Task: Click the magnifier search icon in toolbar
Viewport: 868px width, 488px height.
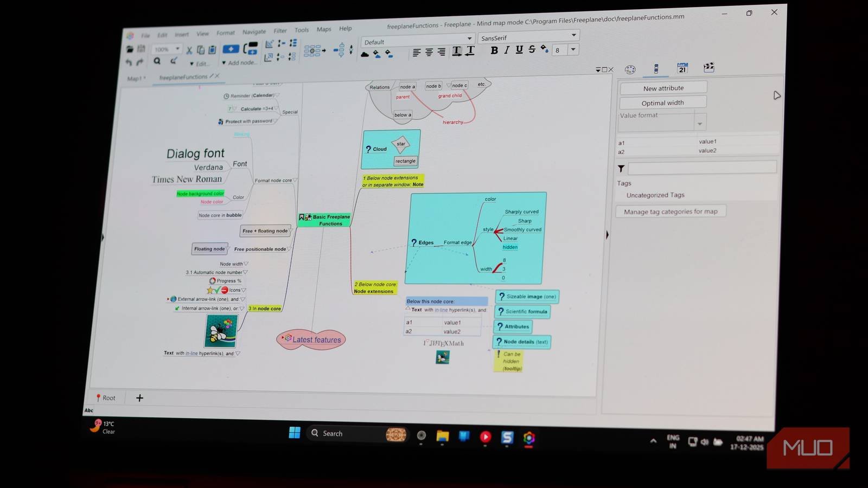Action: click(157, 61)
